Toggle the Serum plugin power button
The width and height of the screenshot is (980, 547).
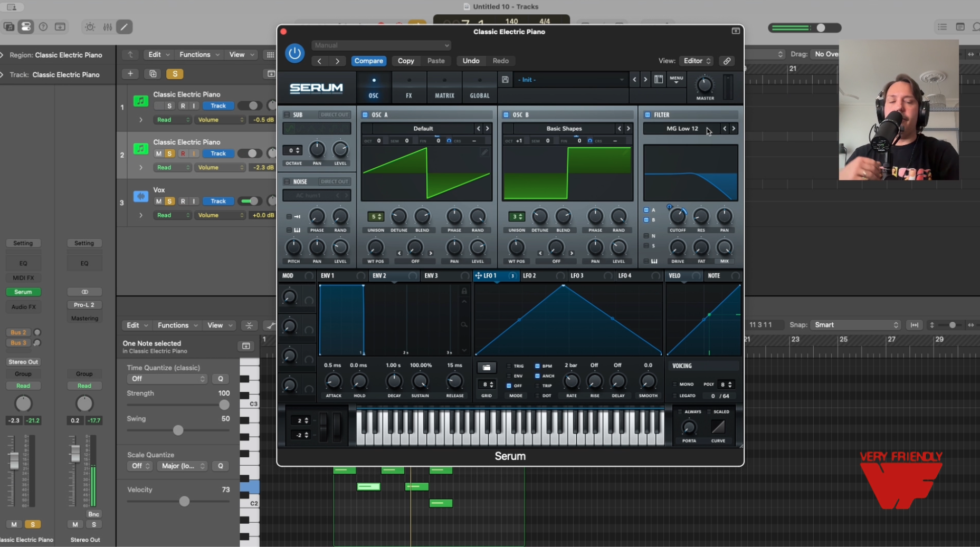(x=294, y=53)
